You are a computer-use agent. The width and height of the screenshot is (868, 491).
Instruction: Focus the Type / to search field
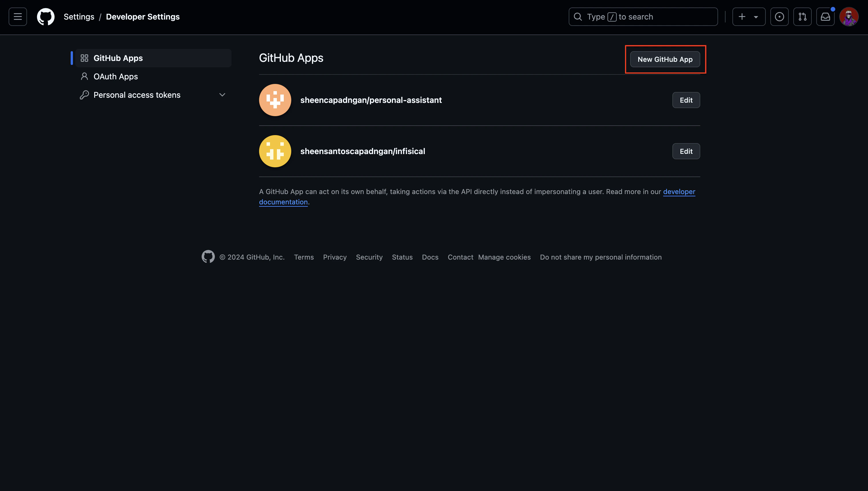tap(643, 16)
